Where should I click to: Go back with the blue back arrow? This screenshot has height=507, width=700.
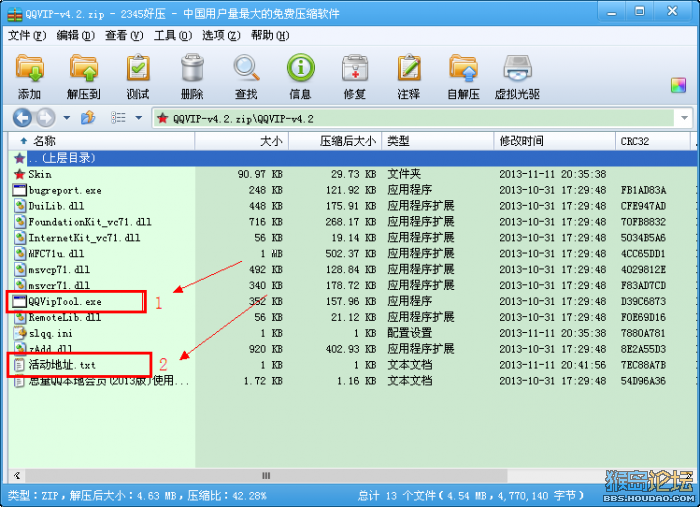pos(22,118)
